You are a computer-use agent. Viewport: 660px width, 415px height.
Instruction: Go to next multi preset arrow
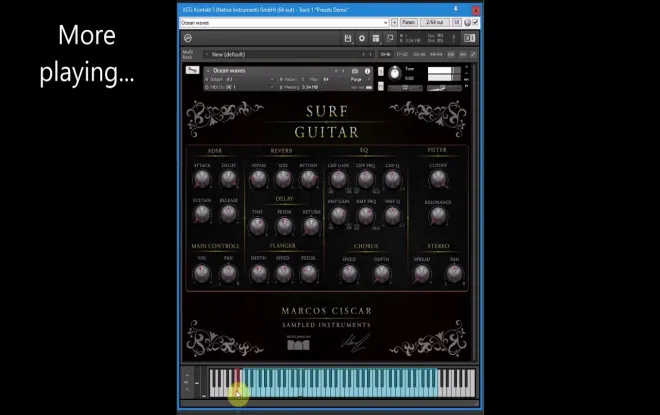(x=370, y=54)
